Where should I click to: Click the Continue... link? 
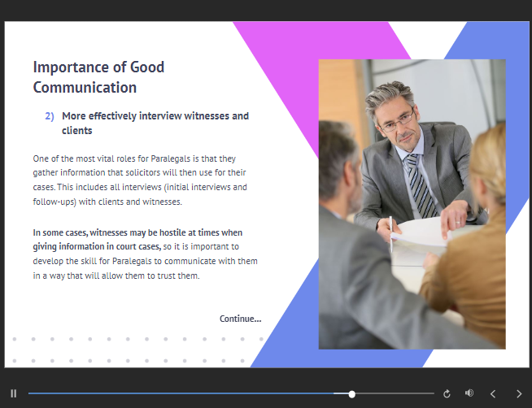click(240, 319)
